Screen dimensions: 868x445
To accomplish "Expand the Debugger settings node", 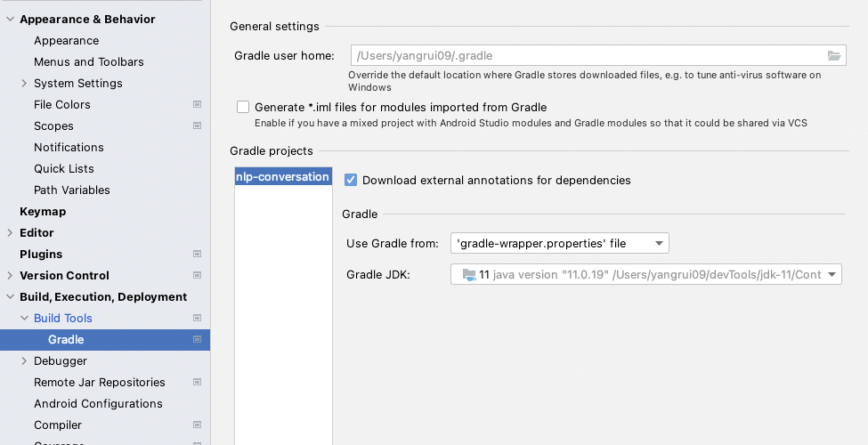I will tap(24, 361).
